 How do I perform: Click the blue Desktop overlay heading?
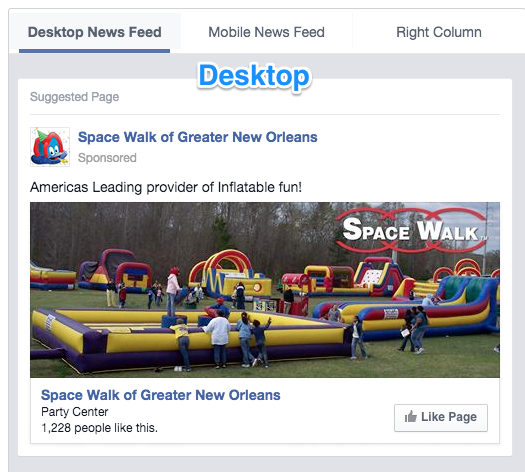(254, 76)
